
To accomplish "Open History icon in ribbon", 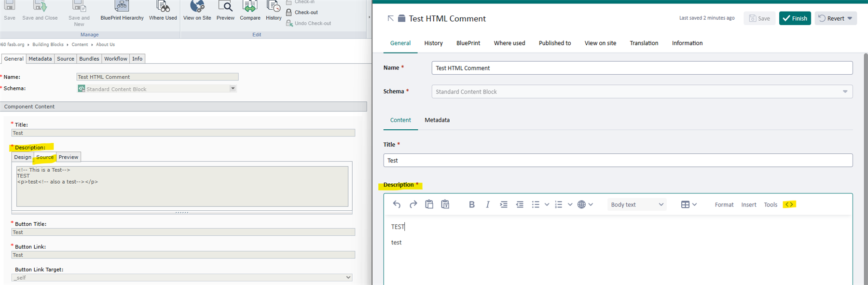I will point(274,6).
